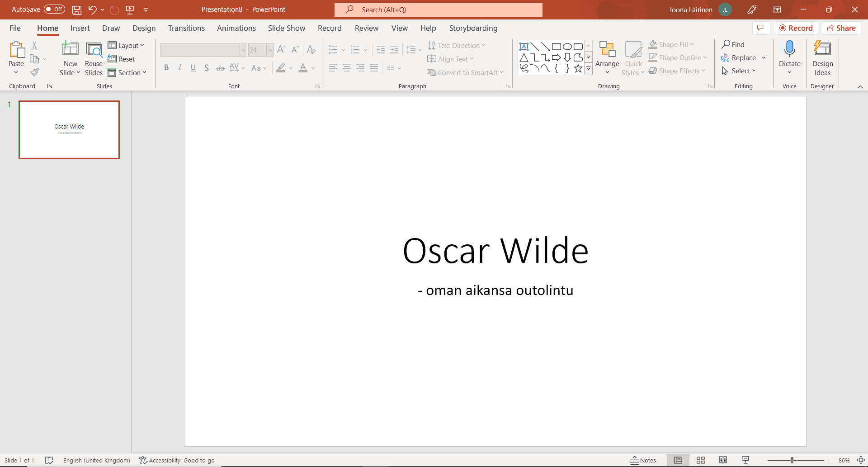The width and height of the screenshot is (868, 467).
Task: Start Slide Show from status bar
Action: (x=746, y=460)
